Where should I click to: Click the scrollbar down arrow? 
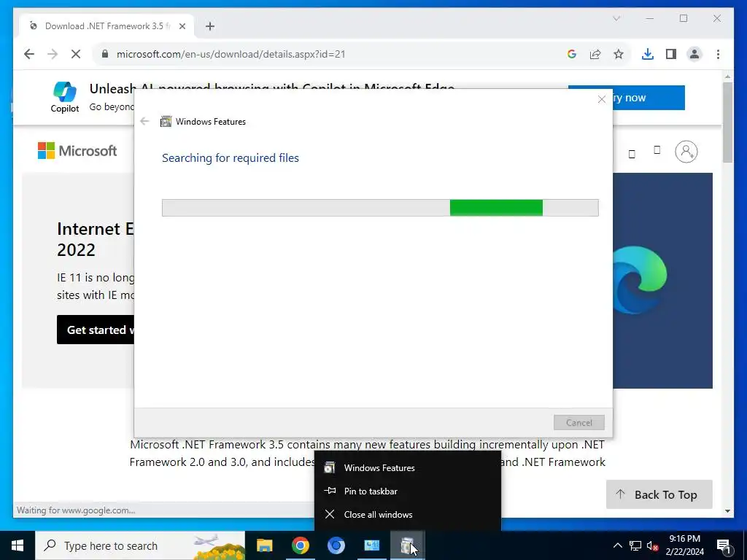point(727,511)
